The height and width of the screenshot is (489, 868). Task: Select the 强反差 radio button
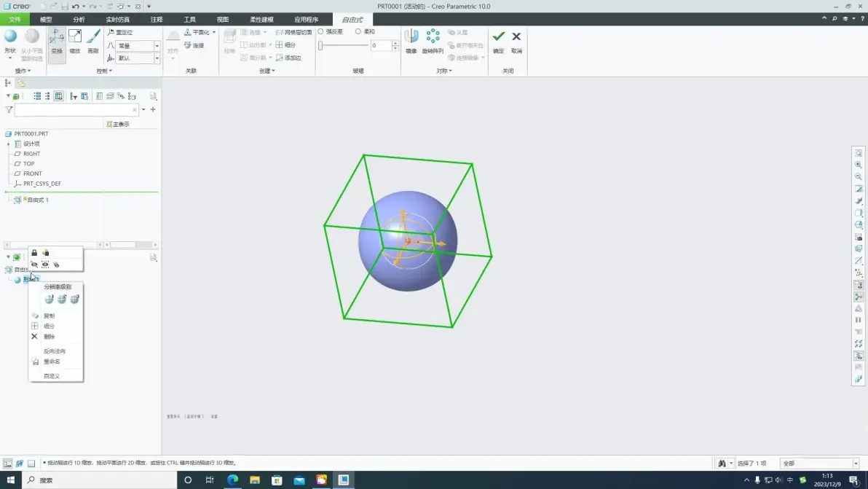[x=320, y=31]
